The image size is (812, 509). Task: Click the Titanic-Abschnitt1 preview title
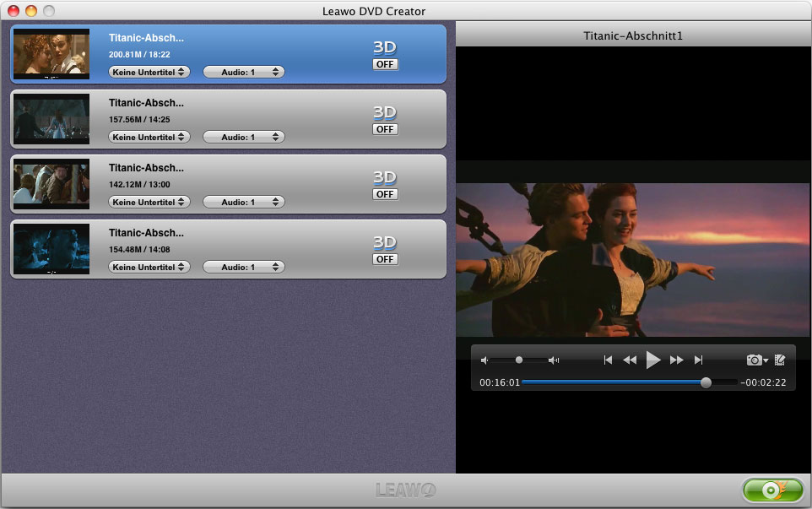(633, 35)
